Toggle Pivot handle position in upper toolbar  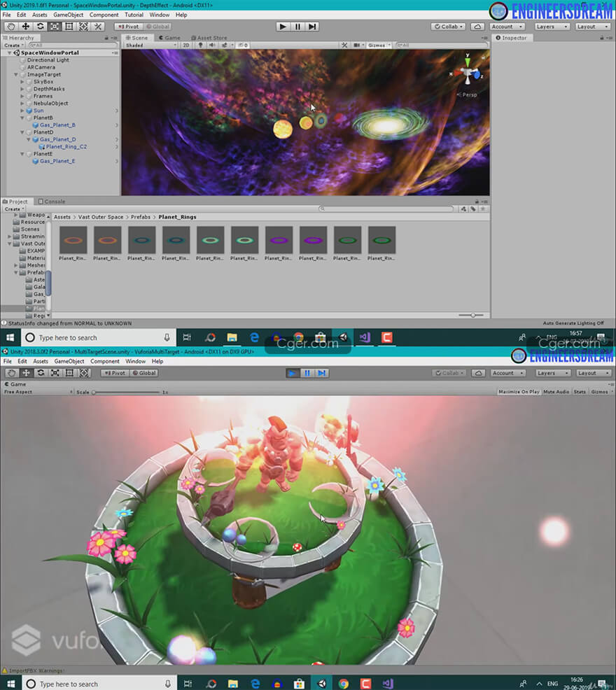coord(128,27)
